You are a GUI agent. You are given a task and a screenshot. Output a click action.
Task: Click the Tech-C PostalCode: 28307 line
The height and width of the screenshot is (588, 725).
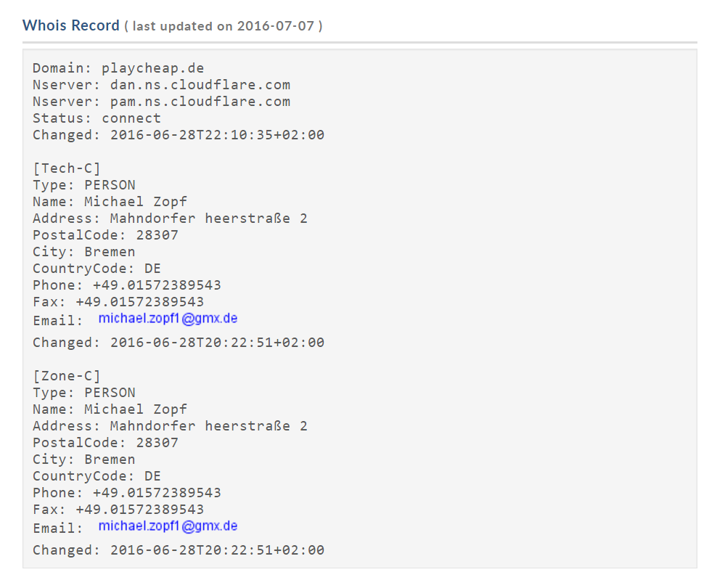point(105,235)
